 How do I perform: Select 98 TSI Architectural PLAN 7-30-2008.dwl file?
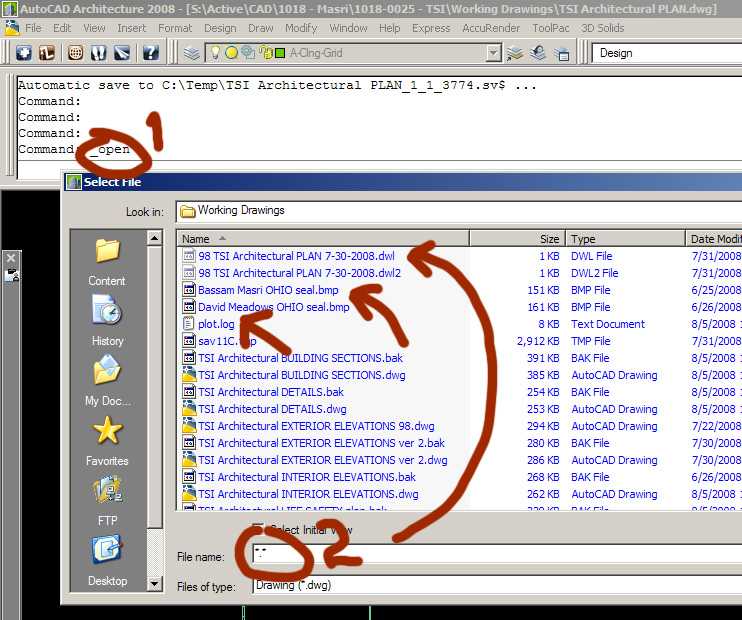tap(289, 256)
